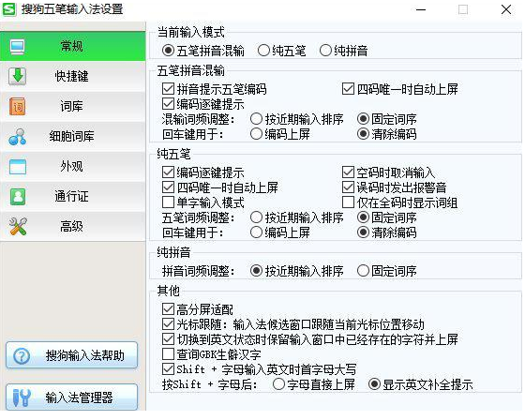Switch to the 高级 tab

pos(73,227)
